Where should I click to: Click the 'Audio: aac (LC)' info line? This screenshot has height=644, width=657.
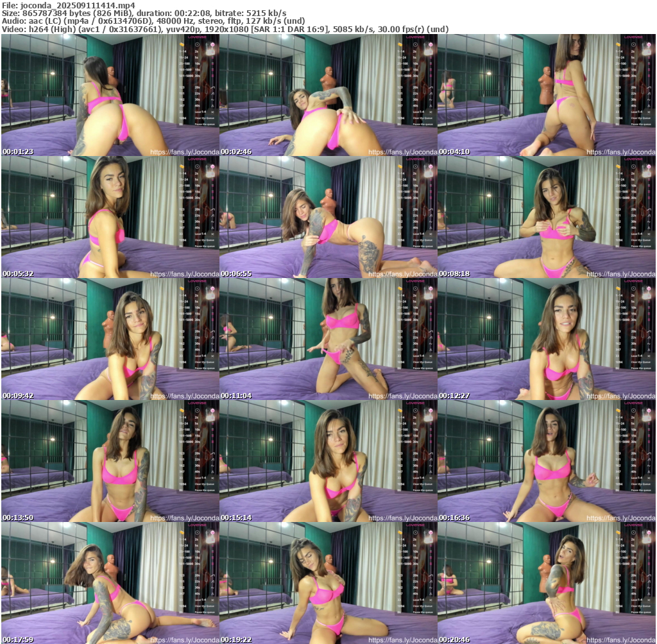pyautogui.click(x=153, y=21)
